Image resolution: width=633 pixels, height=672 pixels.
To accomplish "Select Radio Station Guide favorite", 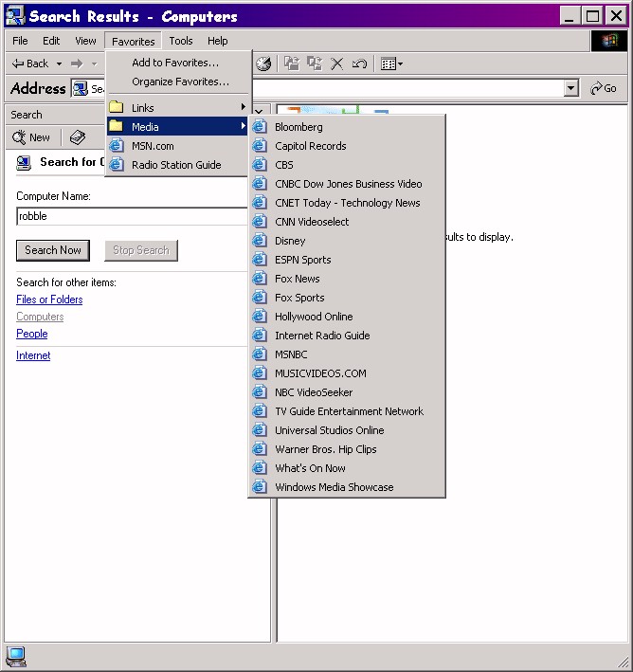I will click(175, 165).
